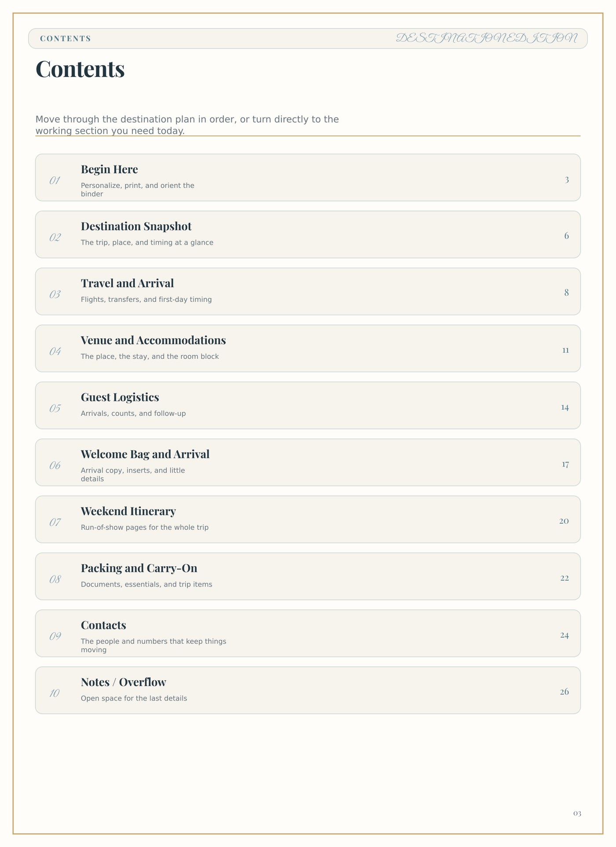Click the Destination Edition script title
Screen dimensions: 616x847
click(487, 38)
